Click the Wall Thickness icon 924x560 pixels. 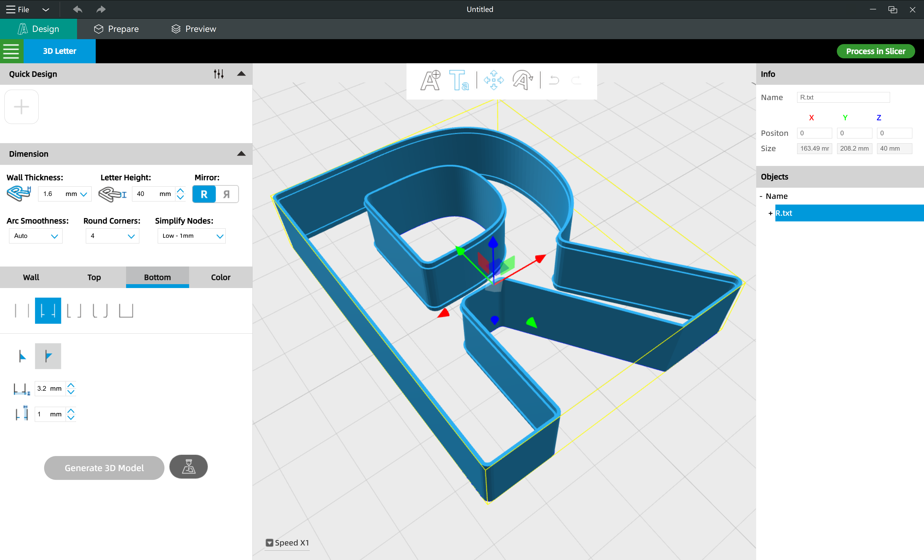(19, 194)
